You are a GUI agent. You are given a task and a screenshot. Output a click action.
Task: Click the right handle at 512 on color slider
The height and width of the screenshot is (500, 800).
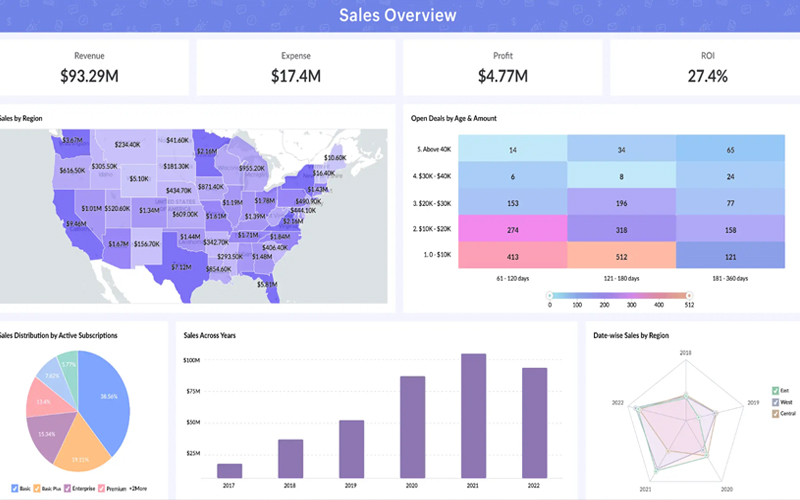click(x=686, y=295)
